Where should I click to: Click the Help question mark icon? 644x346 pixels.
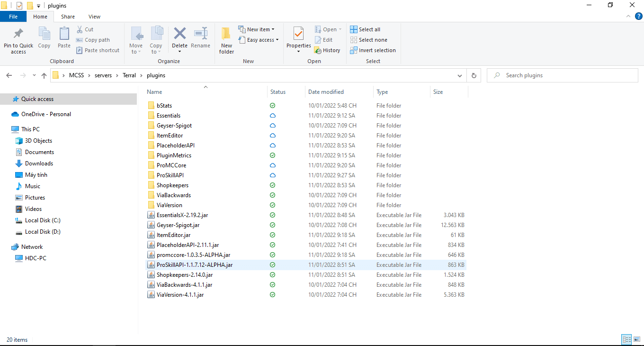coord(639,17)
